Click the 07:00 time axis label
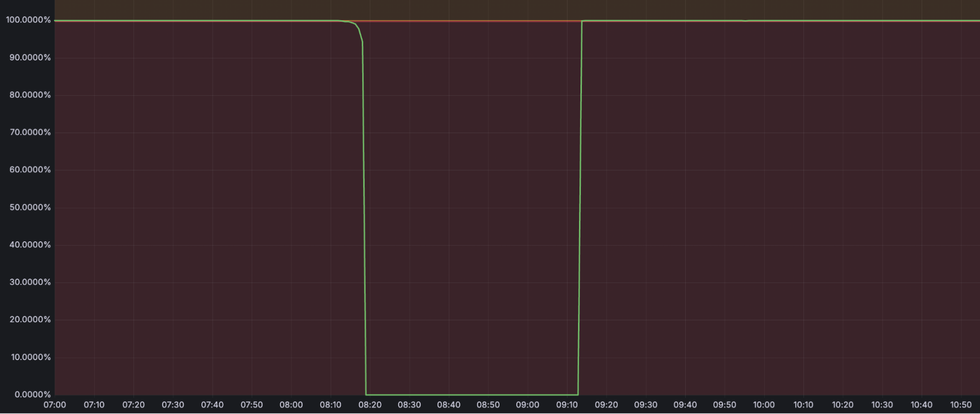This screenshot has height=414, width=980. click(55, 405)
